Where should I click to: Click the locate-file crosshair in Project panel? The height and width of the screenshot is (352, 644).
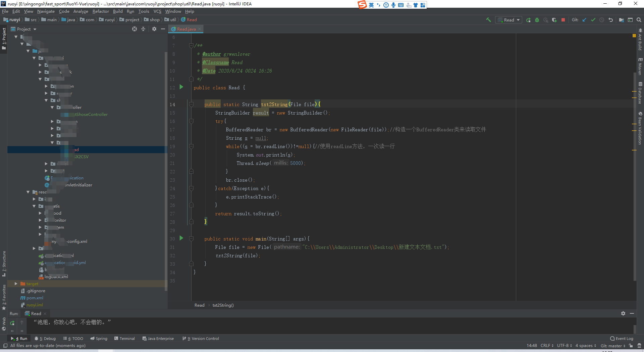(x=135, y=29)
